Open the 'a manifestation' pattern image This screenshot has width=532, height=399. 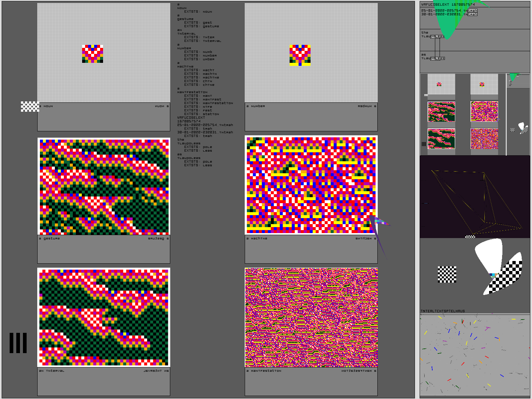[311, 318]
